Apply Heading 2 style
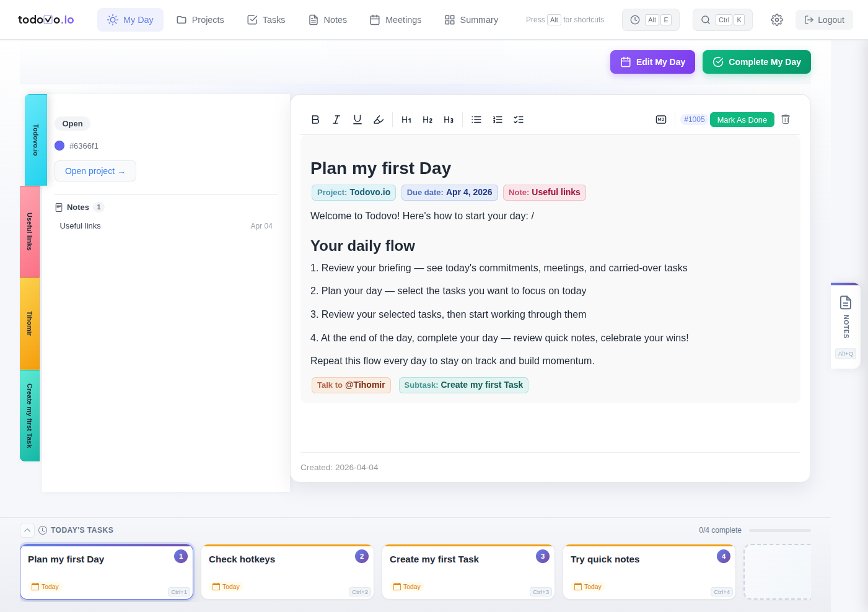This screenshot has height=612, width=868. pos(427,120)
